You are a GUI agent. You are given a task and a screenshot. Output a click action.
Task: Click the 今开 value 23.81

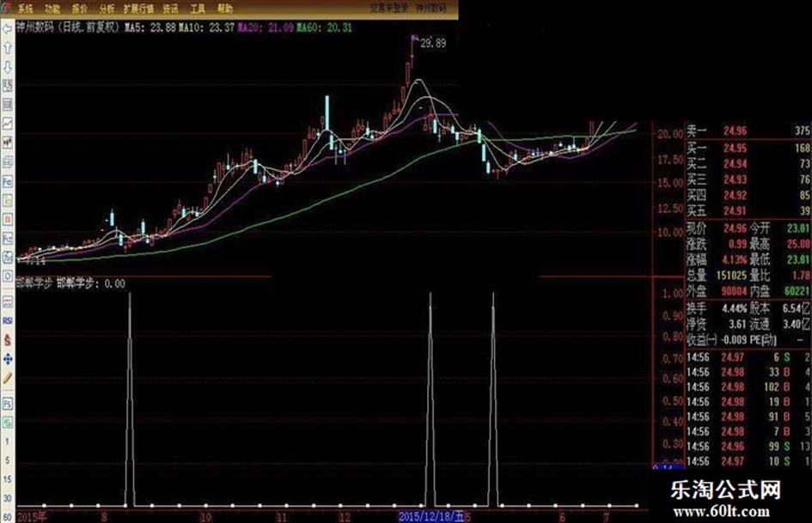797,228
